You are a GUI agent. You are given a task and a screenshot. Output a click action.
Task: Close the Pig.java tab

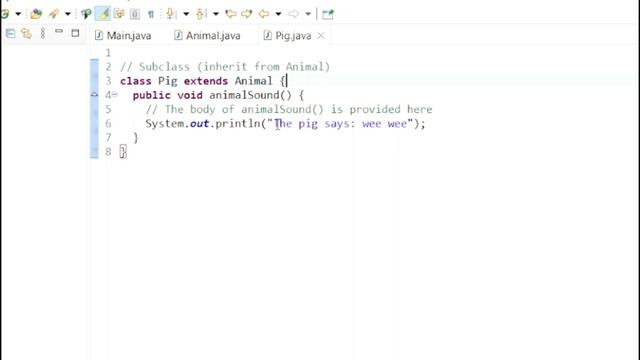(321, 36)
